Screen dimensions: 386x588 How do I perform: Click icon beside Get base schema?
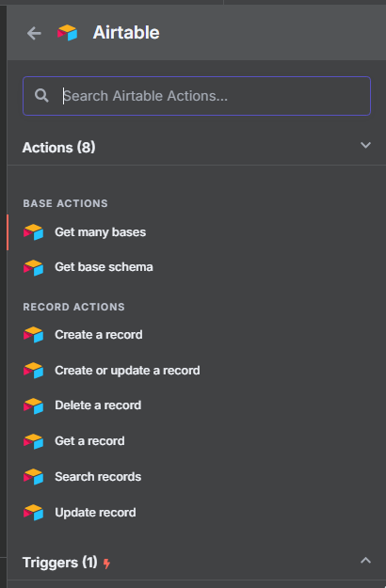[x=33, y=267]
